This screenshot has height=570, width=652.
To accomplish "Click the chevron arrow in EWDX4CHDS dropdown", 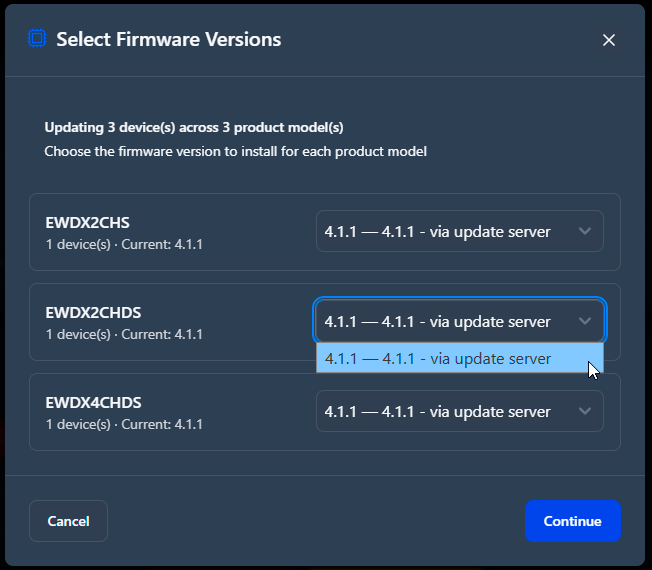I will click(x=585, y=411).
